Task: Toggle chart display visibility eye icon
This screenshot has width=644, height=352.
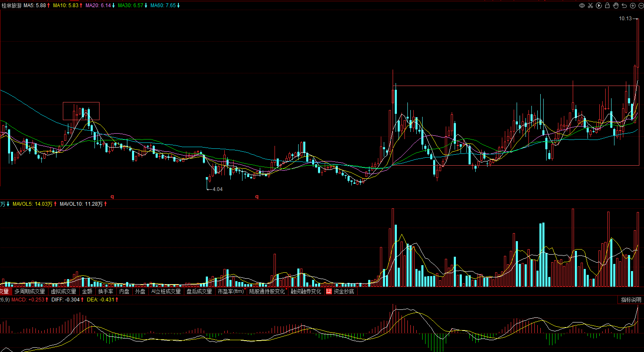Action: 582,5
